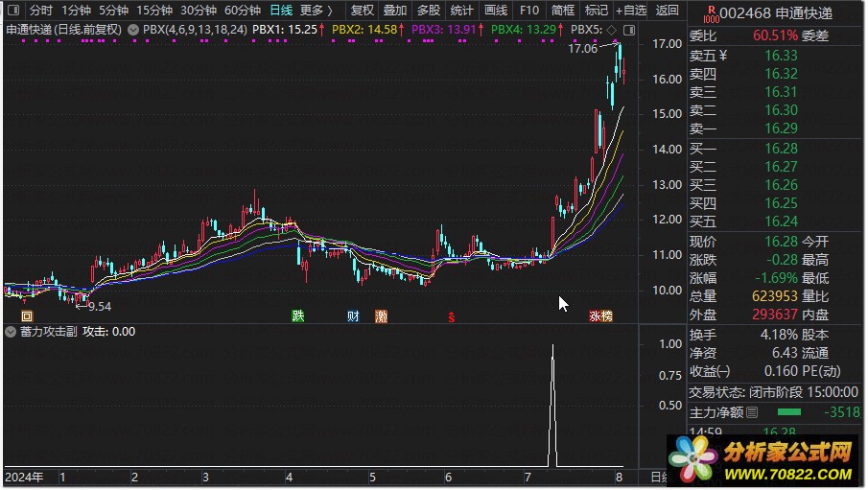Click the 涨榜 event marker
The image size is (868, 490).
[x=600, y=316]
